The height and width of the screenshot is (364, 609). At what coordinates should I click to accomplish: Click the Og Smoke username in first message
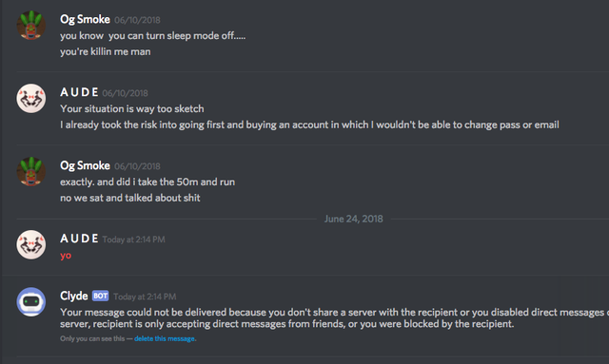(x=85, y=19)
